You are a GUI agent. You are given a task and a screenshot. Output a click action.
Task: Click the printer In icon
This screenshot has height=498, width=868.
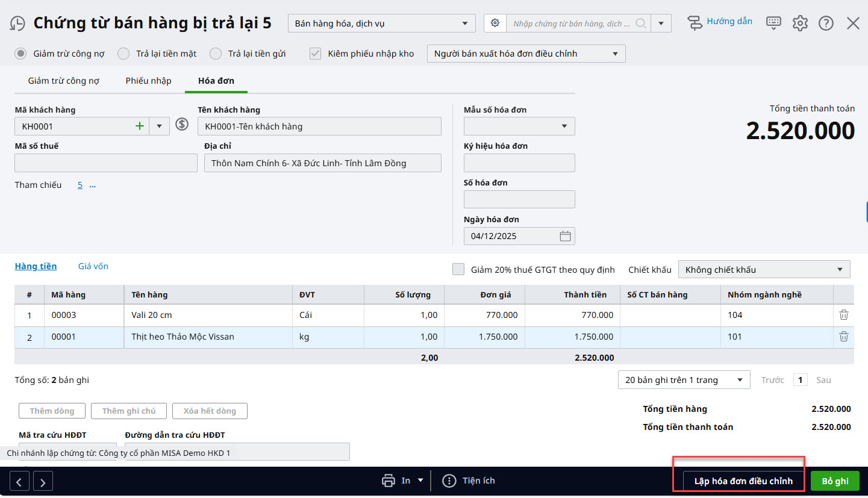(389, 481)
